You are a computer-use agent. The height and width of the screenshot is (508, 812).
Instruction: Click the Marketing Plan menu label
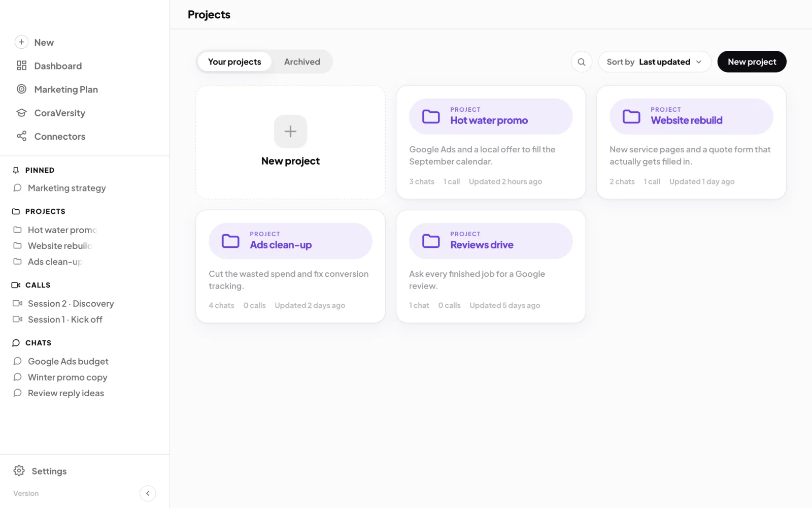[x=66, y=89]
